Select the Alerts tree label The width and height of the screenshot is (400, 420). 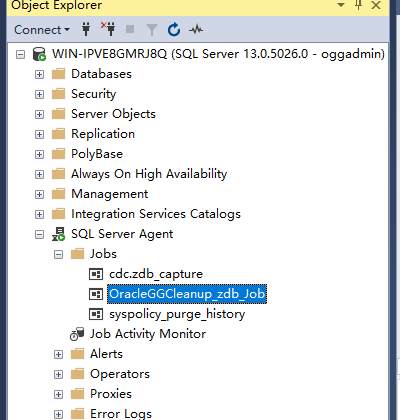click(106, 354)
